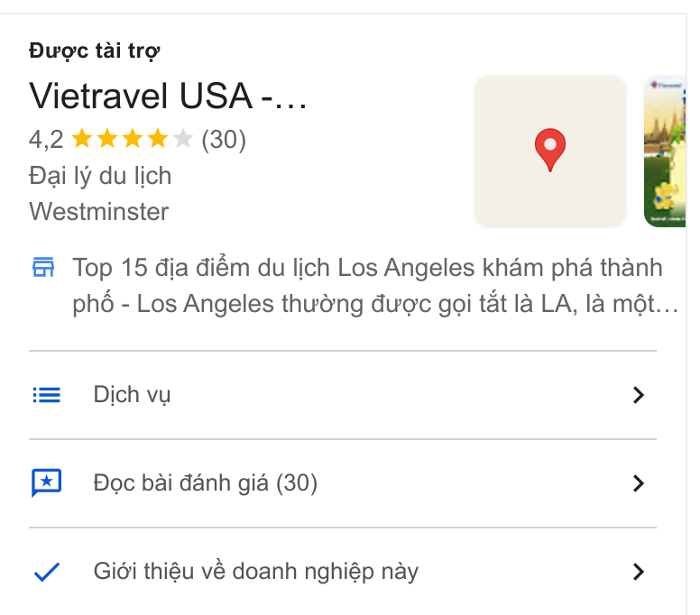Viewport: 700px width, 615px height.
Task: Click the red map pin thumbnail
Action: [x=550, y=151]
